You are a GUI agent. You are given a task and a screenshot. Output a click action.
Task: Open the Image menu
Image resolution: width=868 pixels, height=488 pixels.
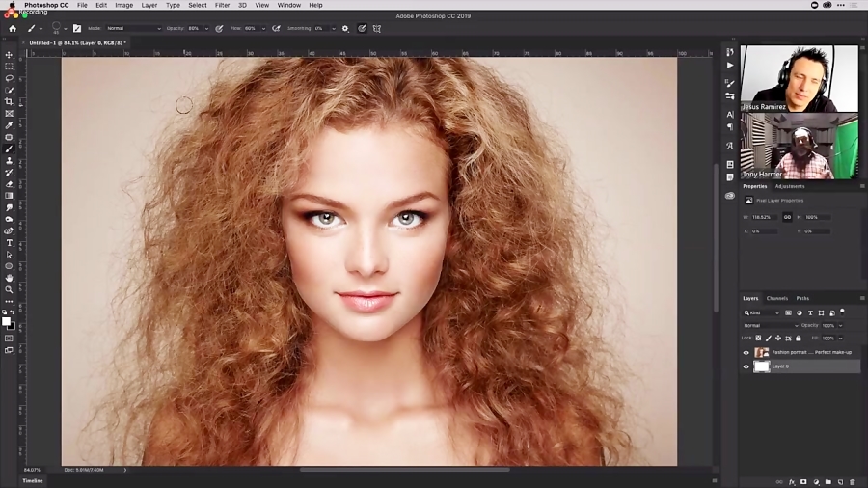pyautogui.click(x=123, y=5)
